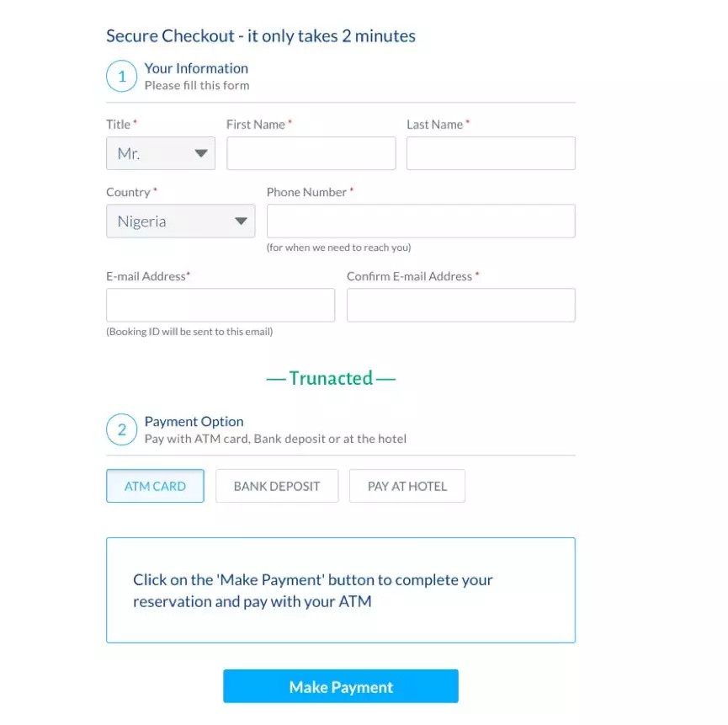Open the Title dropdown showing Mr.
Image resolution: width=728 pixels, height=725 pixels.
161,153
